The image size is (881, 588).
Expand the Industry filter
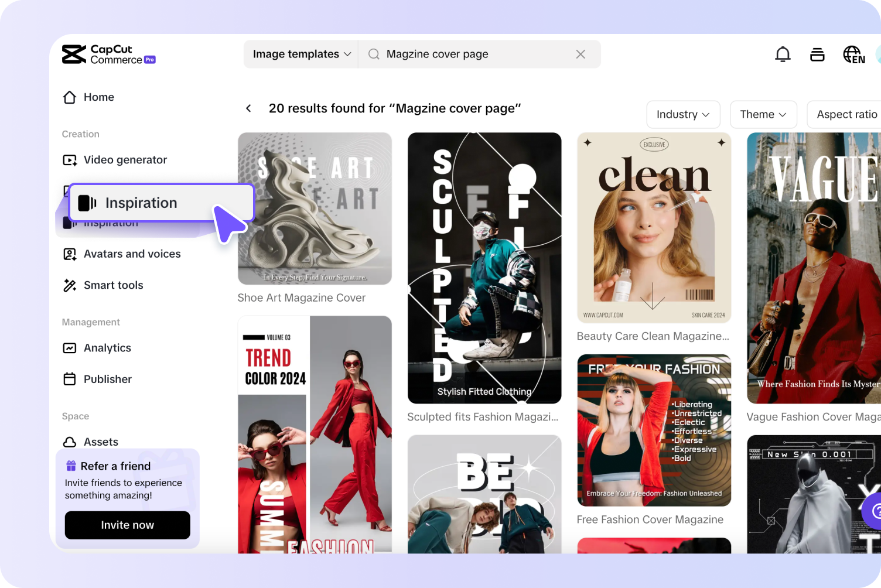683,114
